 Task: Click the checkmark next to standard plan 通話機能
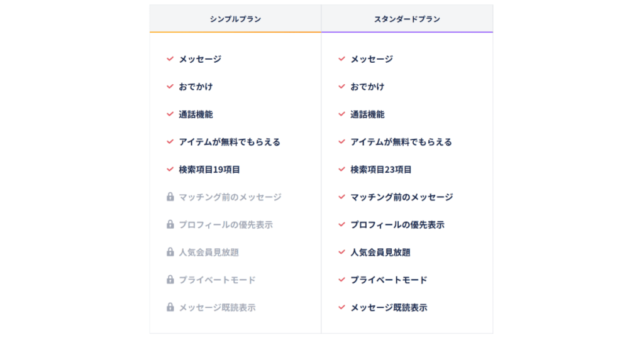pyautogui.click(x=341, y=114)
